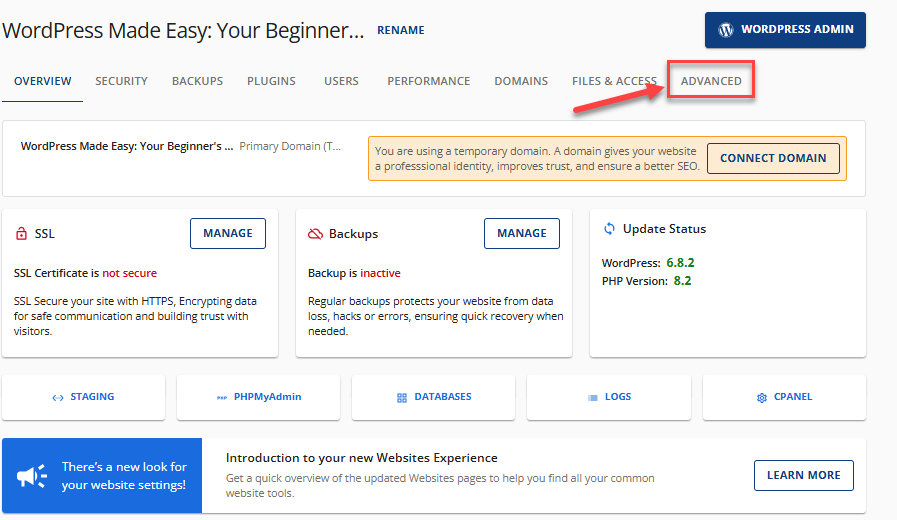This screenshot has height=520, width=897.
Task: Click Rename next to site title
Action: 400,30
